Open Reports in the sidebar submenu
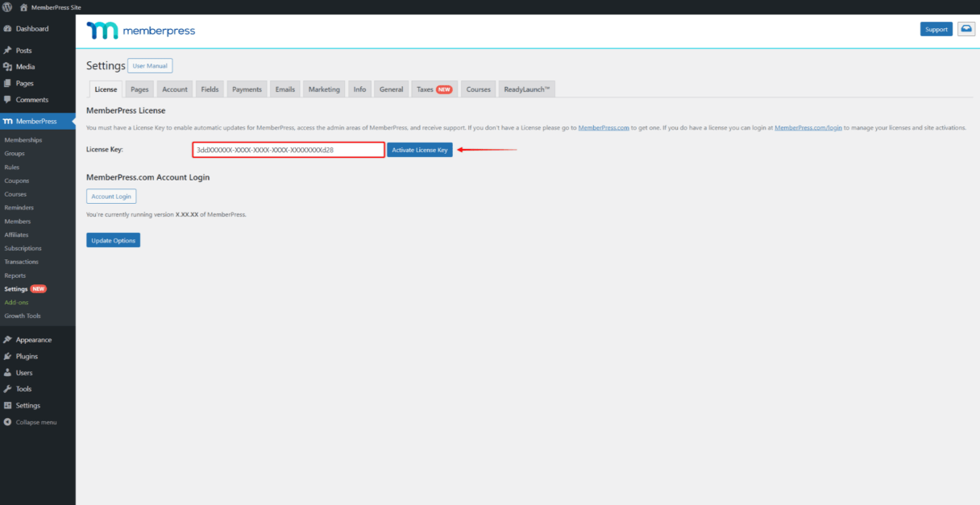 pyautogui.click(x=15, y=275)
